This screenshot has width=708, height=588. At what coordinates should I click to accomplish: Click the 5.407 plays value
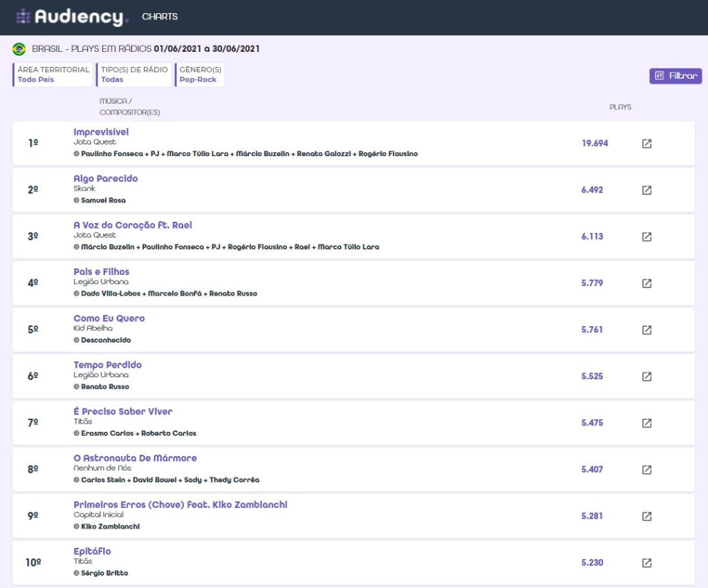(x=592, y=469)
